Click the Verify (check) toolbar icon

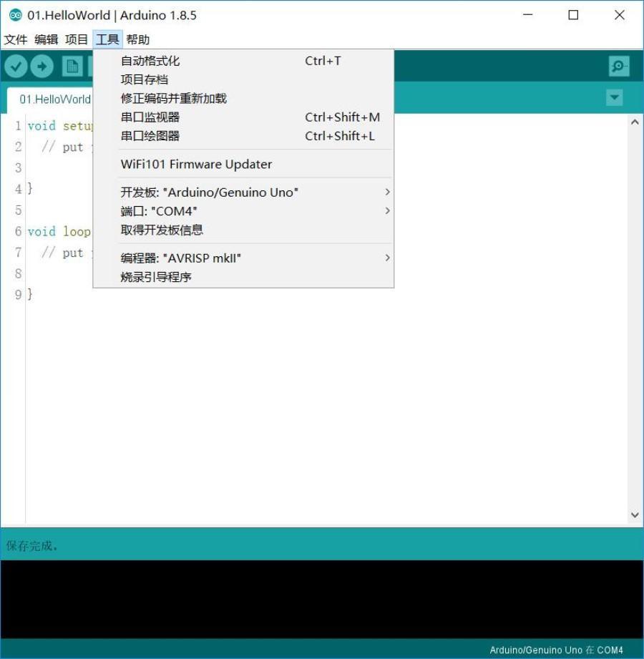tap(16, 66)
